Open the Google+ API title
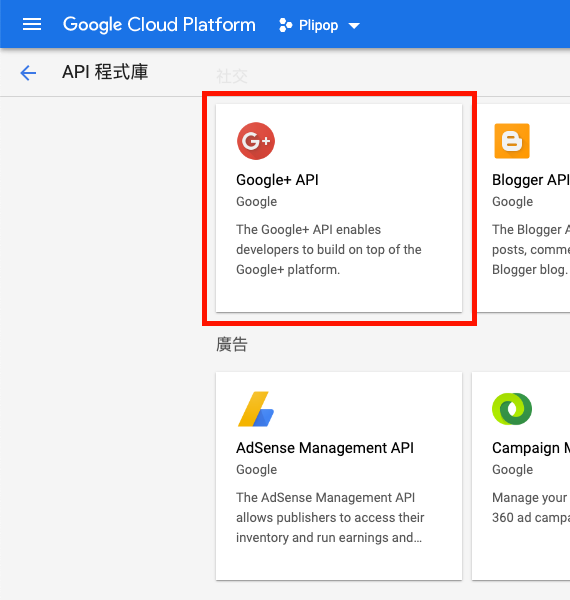 [x=277, y=180]
